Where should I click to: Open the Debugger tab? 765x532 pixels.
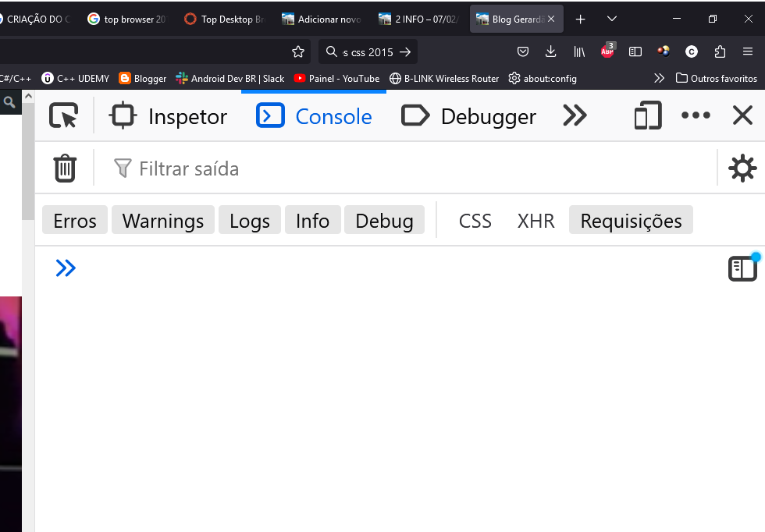pyautogui.click(x=469, y=116)
